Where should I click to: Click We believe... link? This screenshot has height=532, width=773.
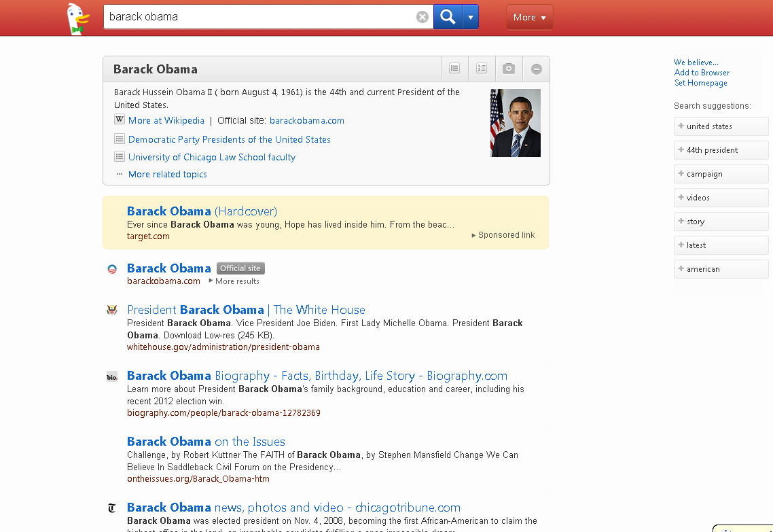pyautogui.click(x=696, y=63)
